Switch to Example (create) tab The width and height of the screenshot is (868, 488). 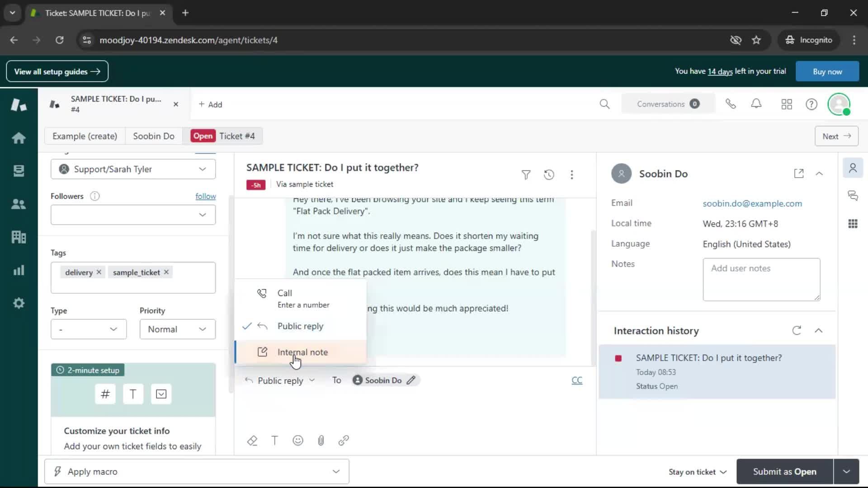[85, 136]
